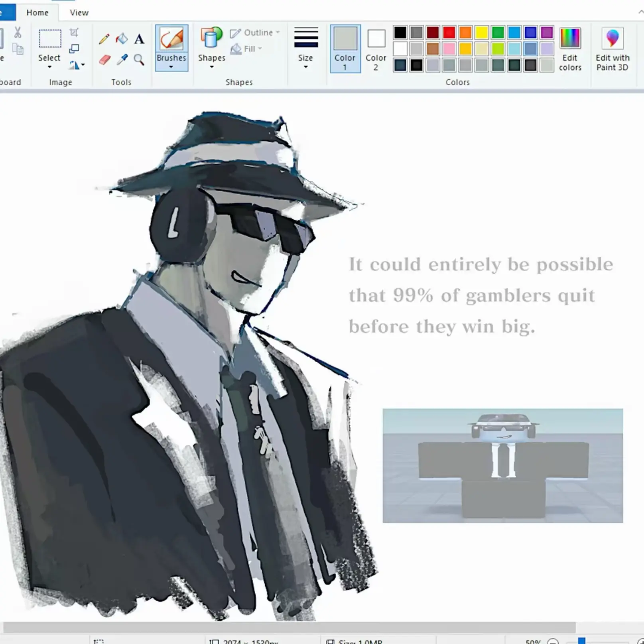
Task: Switch to the Home tab
Action: tap(37, 12)
